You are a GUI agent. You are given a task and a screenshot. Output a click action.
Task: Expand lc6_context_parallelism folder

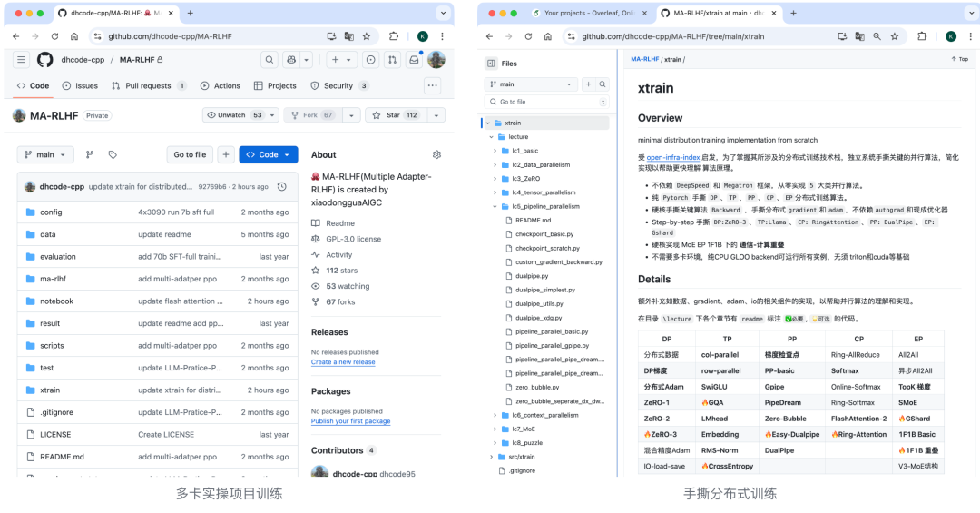495,415
